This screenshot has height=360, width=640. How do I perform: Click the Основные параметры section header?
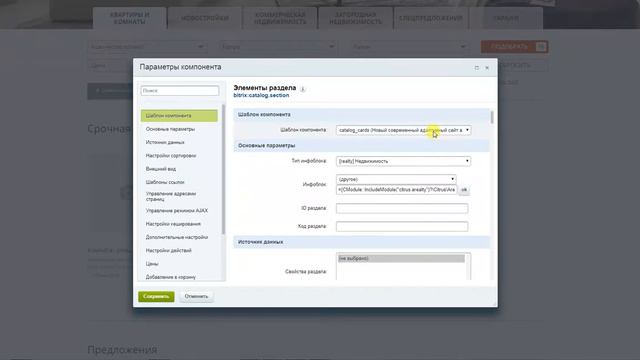(x=362, y=146)
